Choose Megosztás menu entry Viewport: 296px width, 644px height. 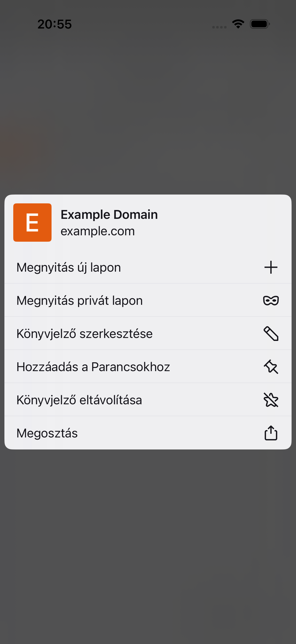pos(148,433)
